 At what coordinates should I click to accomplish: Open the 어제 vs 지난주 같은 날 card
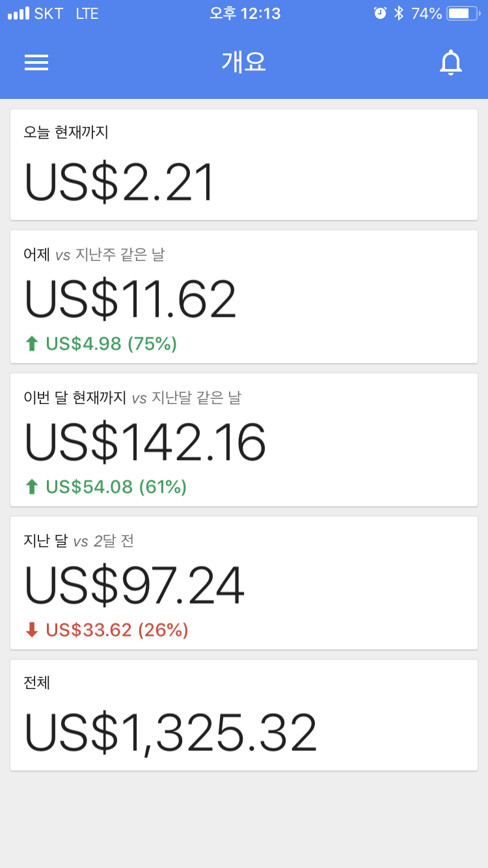click(x=244, y=297)
